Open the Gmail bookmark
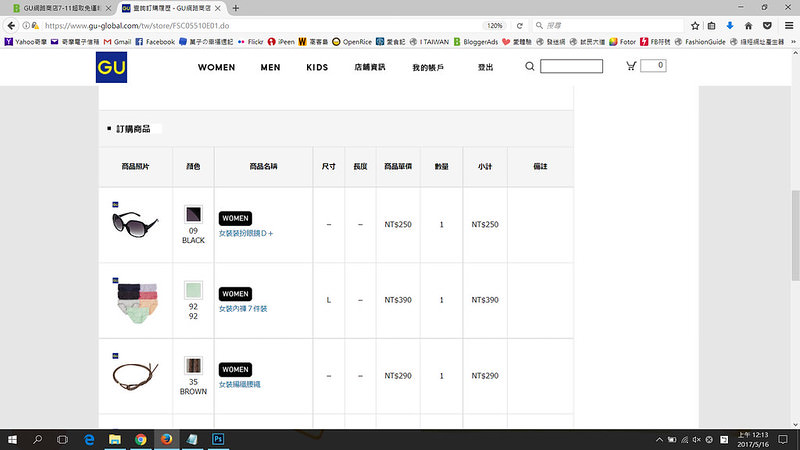 (x=117, y=42)
